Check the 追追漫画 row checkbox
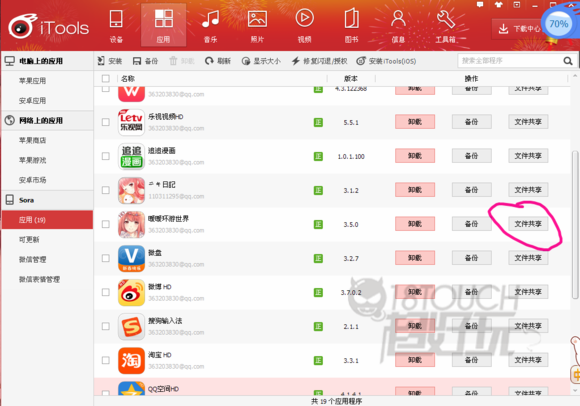Screen dimensions: 580x406 click(106, 156)
